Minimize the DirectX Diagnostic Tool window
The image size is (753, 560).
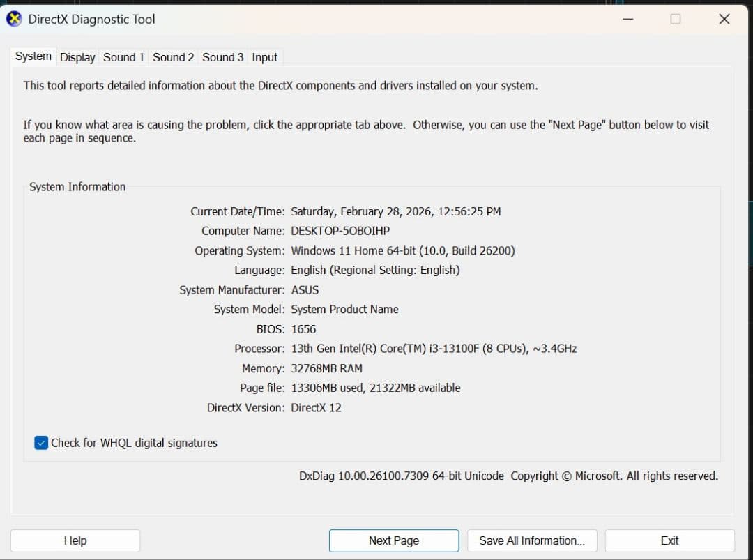point(628,20)
